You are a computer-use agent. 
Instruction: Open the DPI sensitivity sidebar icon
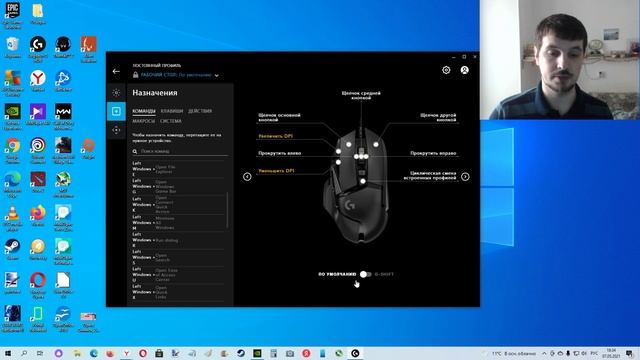[116, 130]
